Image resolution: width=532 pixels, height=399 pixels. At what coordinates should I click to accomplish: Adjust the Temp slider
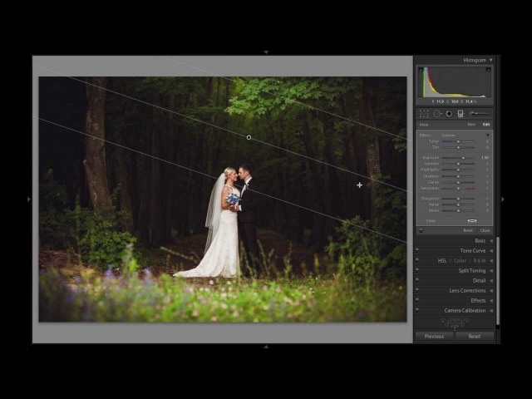point(458,141)
